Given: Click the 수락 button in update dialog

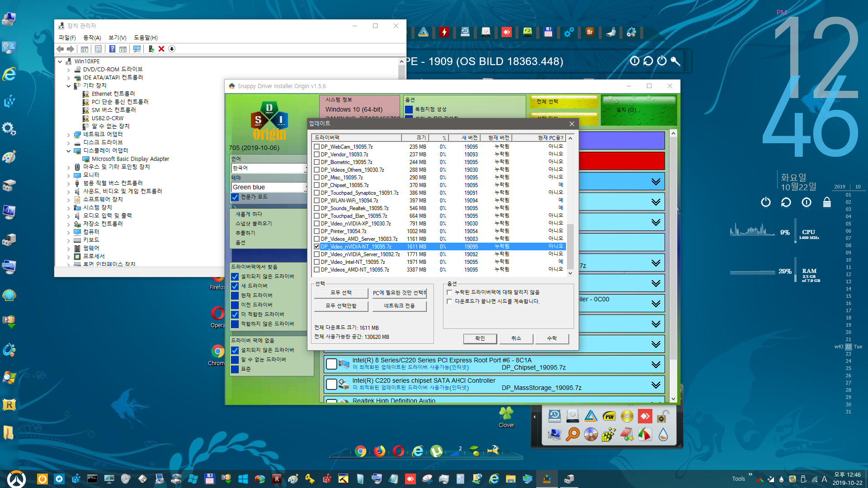Looking at the screenshot, I should coord(552,338).
